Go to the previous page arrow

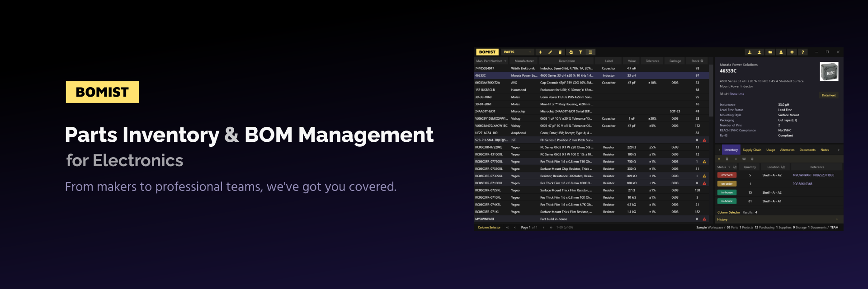coord(515,228)
